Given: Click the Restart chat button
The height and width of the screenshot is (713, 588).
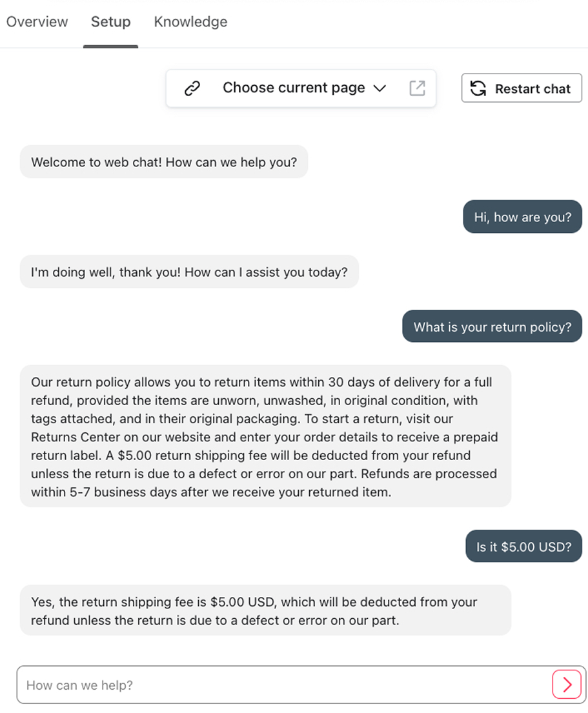Looking at the screenshot, I should (x=522, y=88).
